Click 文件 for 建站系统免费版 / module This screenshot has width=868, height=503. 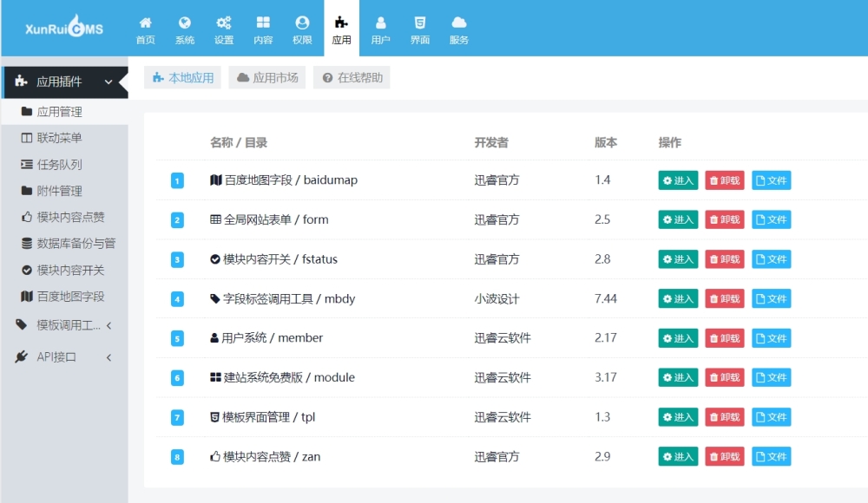[771, 377]
